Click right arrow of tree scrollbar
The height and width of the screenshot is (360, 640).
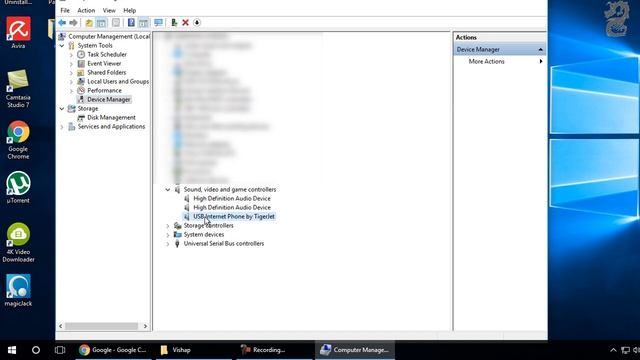click(x=145, y=326)
